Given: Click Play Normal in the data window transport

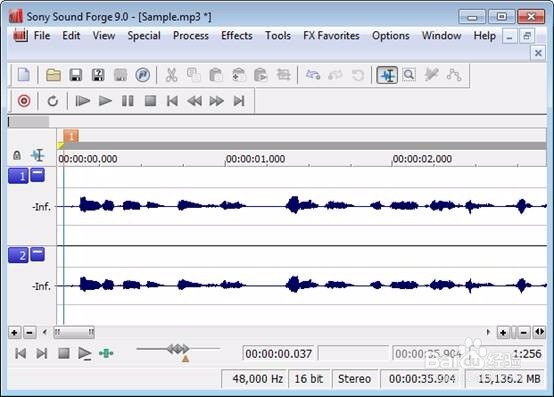Looking at the screenshot, I should (85, 354).
